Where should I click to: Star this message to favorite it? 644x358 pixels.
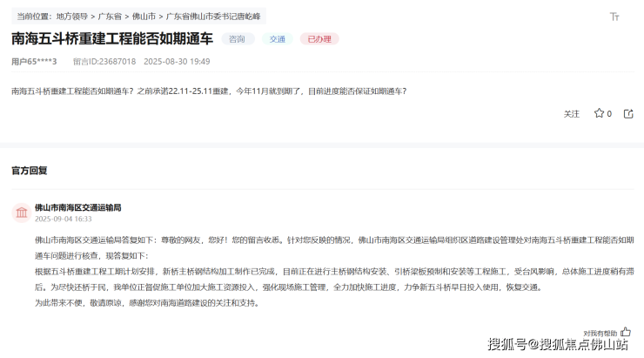pos(599,113)
